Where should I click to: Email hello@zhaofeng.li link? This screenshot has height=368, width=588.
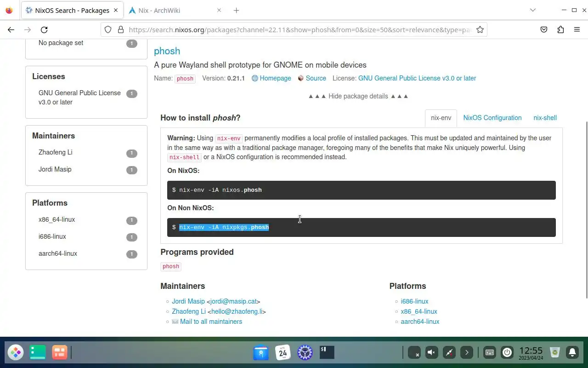pos(237,311)
